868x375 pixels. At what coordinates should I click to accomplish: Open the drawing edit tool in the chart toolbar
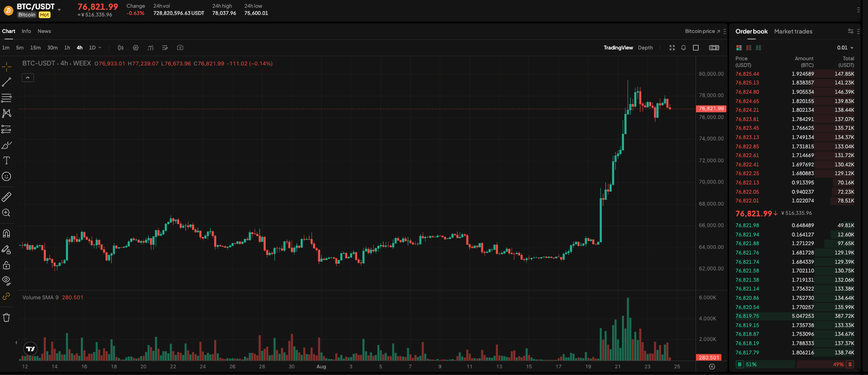point(165,47)
